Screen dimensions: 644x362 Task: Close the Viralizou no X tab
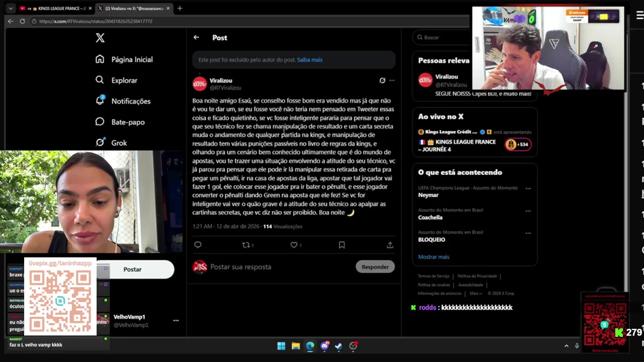tap(168, 8)
